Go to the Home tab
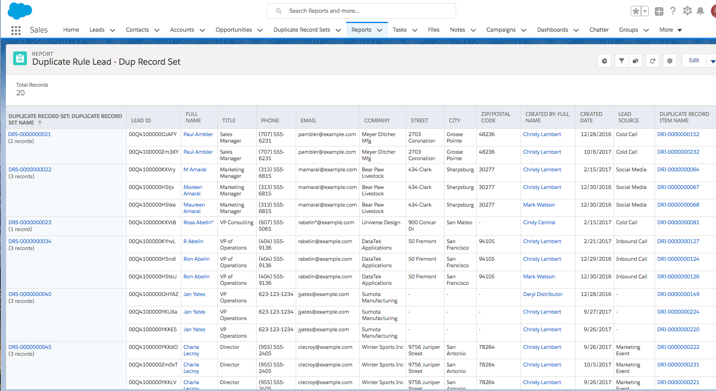The image size is (716, 391). (x=71, y=30)
